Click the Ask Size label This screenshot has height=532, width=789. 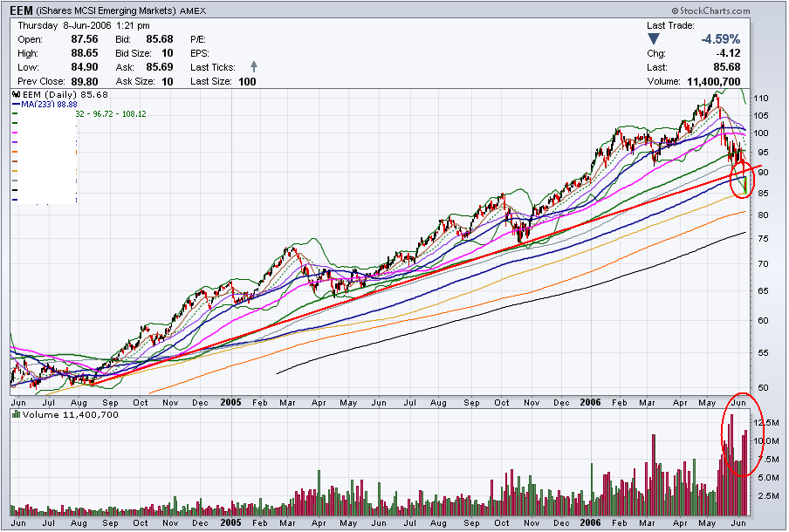134,81
